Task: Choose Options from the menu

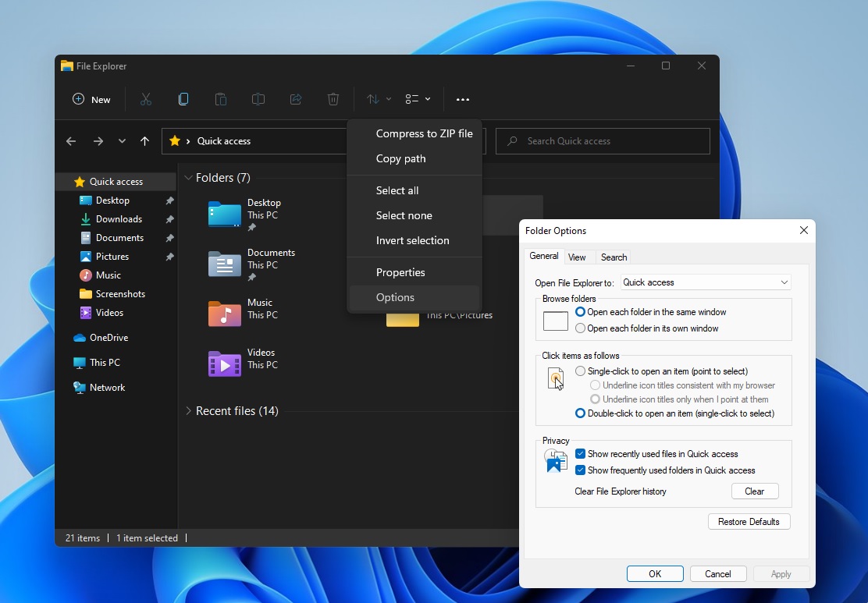Action: [x=414, y=298]
